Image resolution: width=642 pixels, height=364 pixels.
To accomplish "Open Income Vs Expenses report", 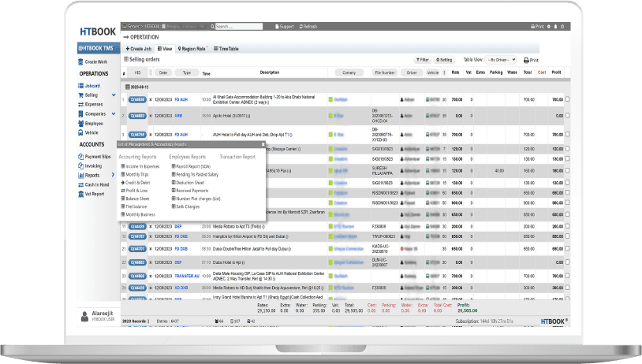I will (x=140, y=166).
